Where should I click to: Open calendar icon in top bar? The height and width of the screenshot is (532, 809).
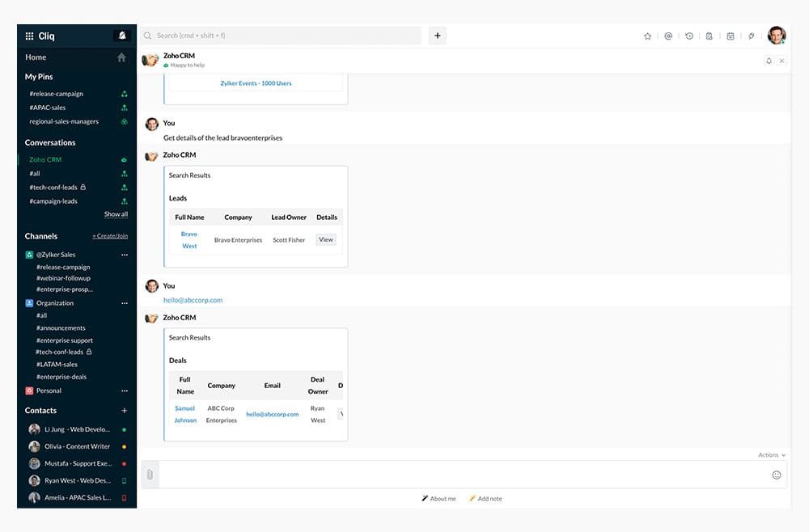pyautogui.click(x=731, y=36)
